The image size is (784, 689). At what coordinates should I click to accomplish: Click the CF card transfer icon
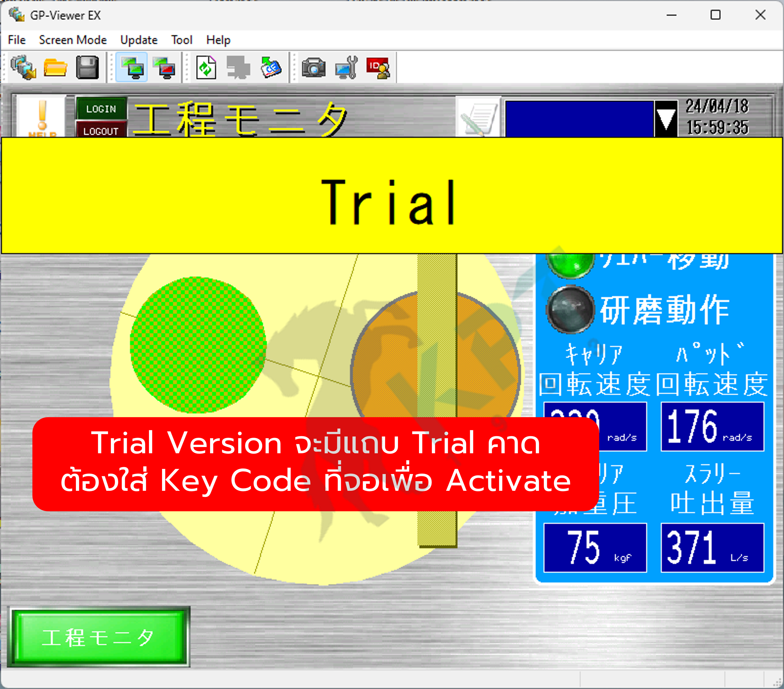tap(271, 67)
